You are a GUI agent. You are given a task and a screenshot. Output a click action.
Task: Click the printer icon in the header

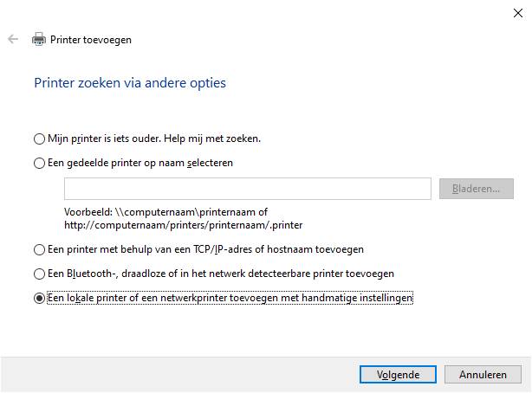click(39, 39)
